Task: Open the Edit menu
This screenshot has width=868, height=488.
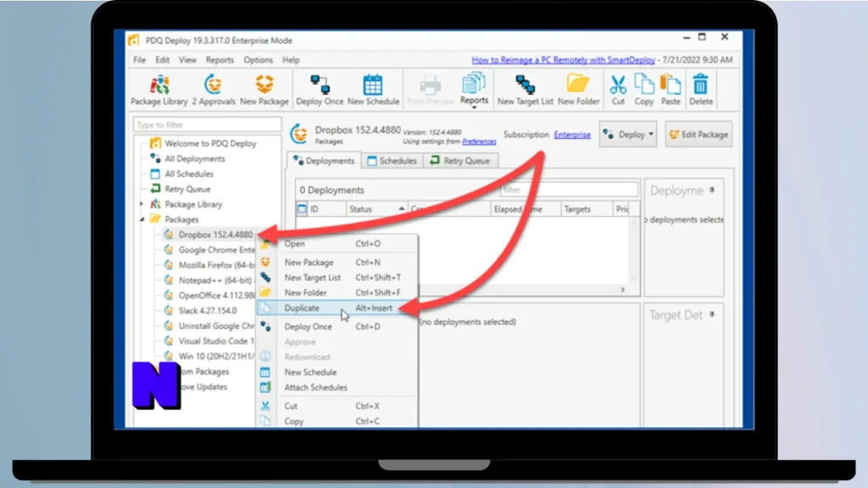Action: 162,60
